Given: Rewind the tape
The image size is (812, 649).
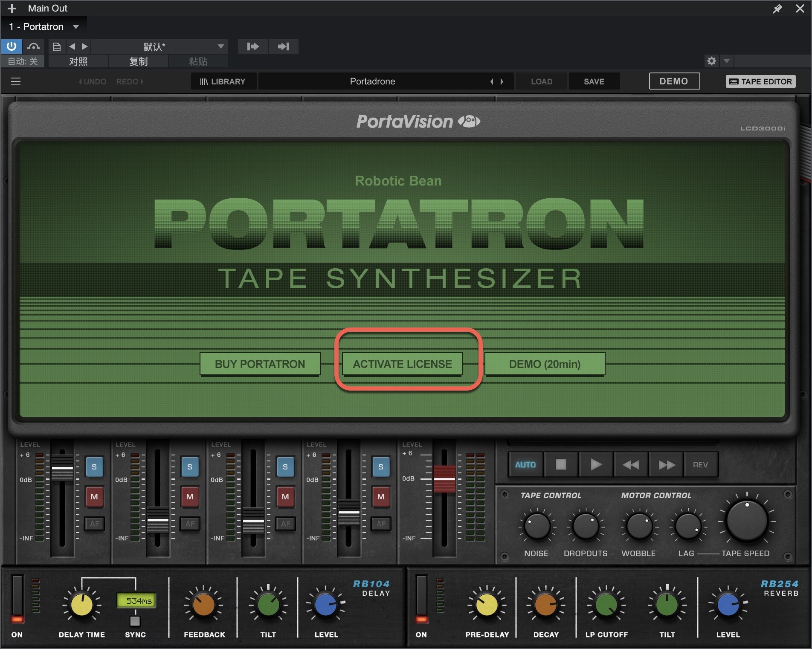Looking at the screenshot, I should [631, 465].
